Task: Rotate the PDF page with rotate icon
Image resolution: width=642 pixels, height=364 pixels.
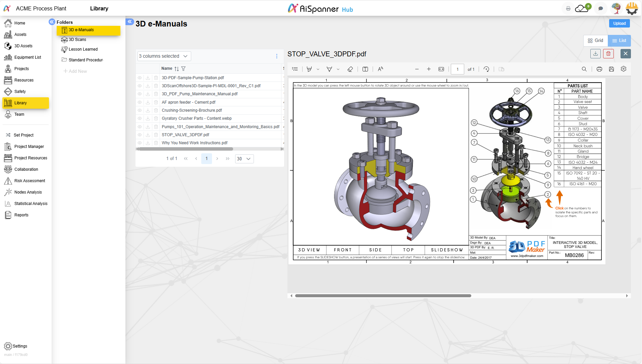Action: click(x=486, y=69)
